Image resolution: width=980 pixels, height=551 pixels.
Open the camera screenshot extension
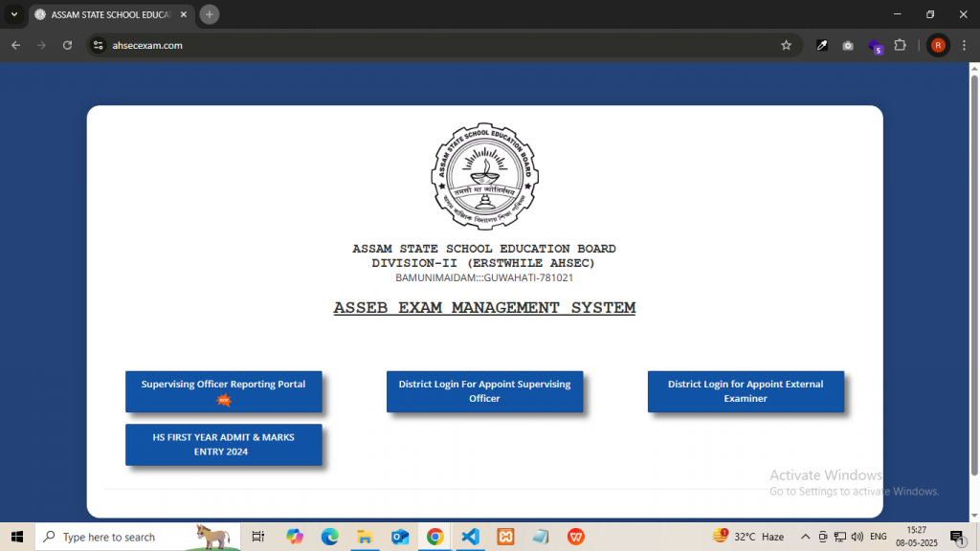(x=848, y=45)
